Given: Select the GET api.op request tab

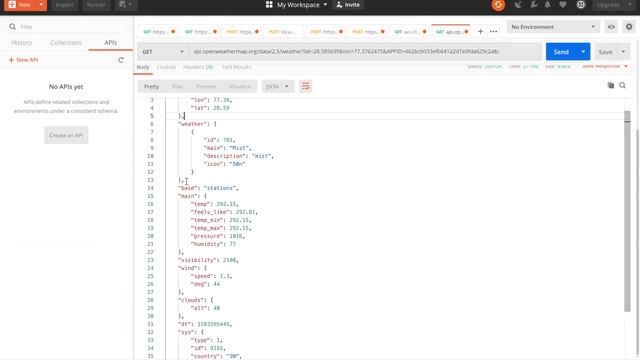Looking at the screenshot, I should click(452, 31).
